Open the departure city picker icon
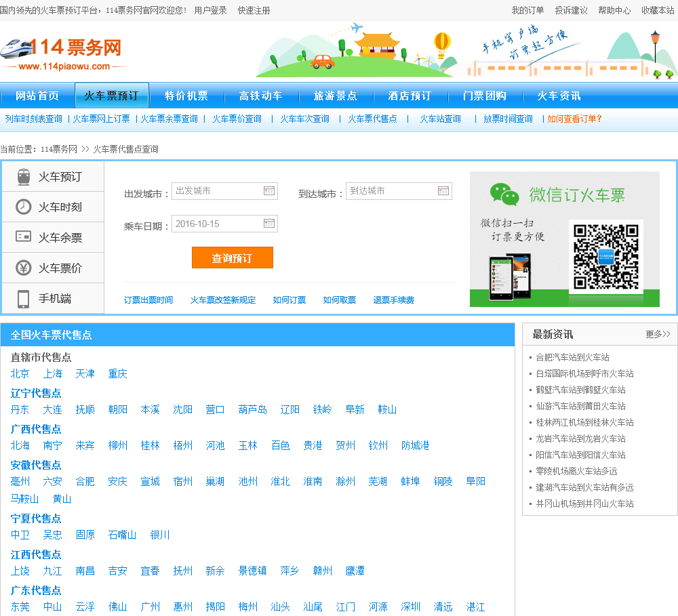Viewport: 678px width, 616px height. (269, 191)
